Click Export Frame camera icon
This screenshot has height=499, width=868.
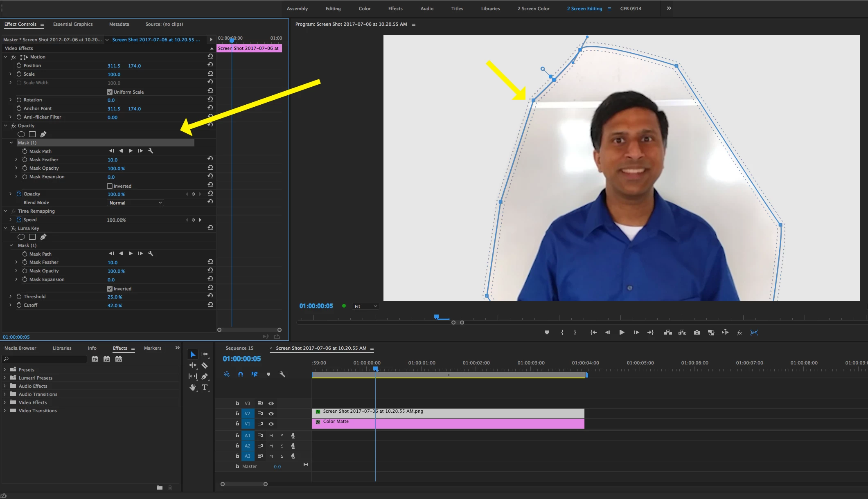pyautogui.click(x=697, y=333)
